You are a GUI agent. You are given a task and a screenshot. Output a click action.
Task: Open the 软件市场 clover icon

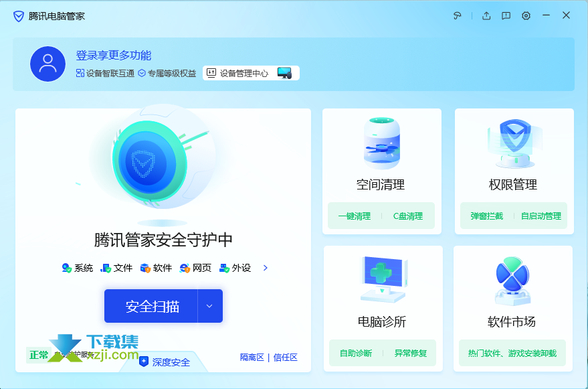point(512,279)
